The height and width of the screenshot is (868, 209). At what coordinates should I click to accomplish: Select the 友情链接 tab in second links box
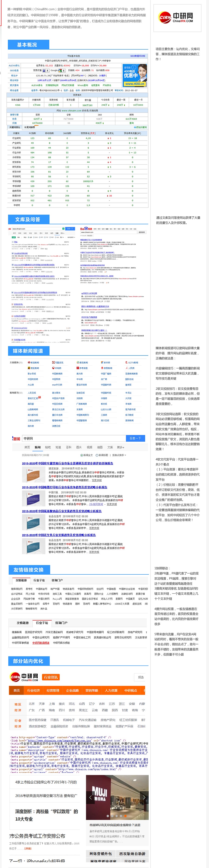coord(23,623)
